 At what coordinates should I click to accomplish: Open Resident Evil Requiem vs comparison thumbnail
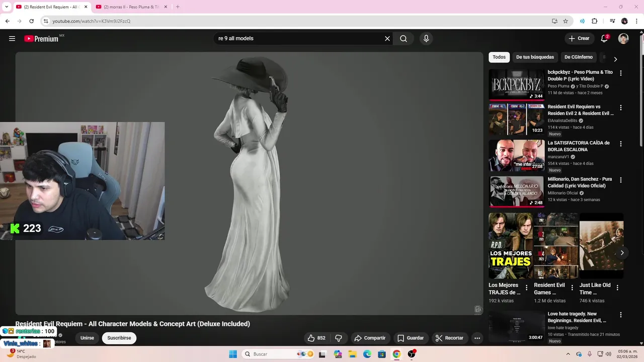(517, 120)
